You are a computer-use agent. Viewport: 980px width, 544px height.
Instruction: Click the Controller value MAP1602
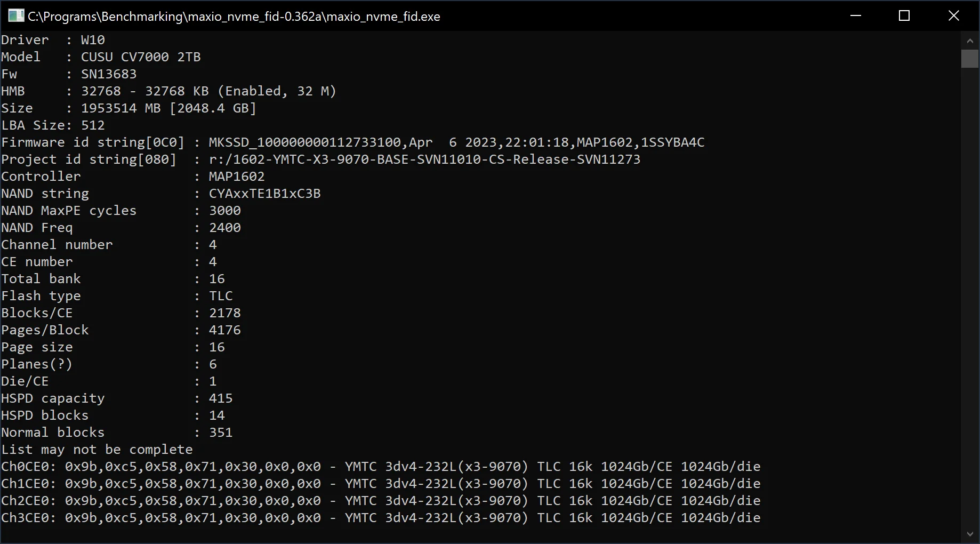pyautogui.click(x=237, y=177)
